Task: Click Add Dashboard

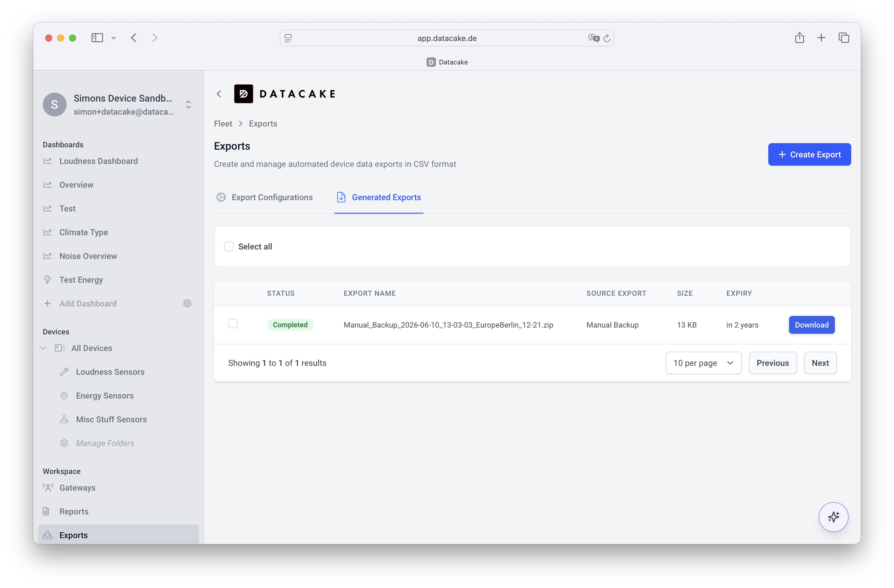Action: (87, 304)
